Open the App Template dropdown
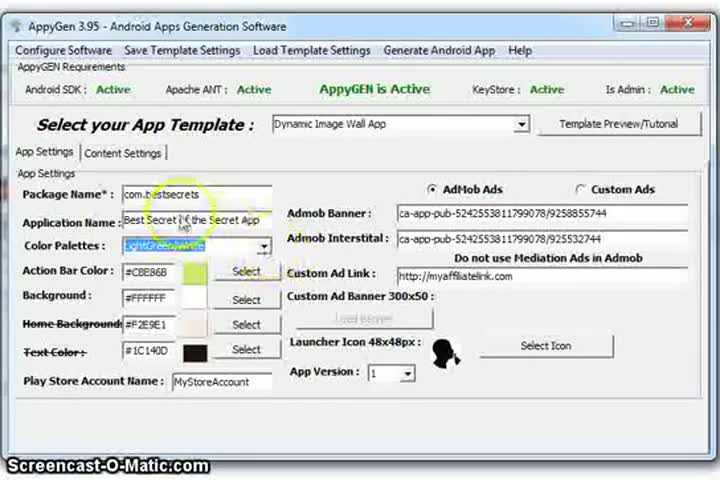 click(x=521, y=124)
